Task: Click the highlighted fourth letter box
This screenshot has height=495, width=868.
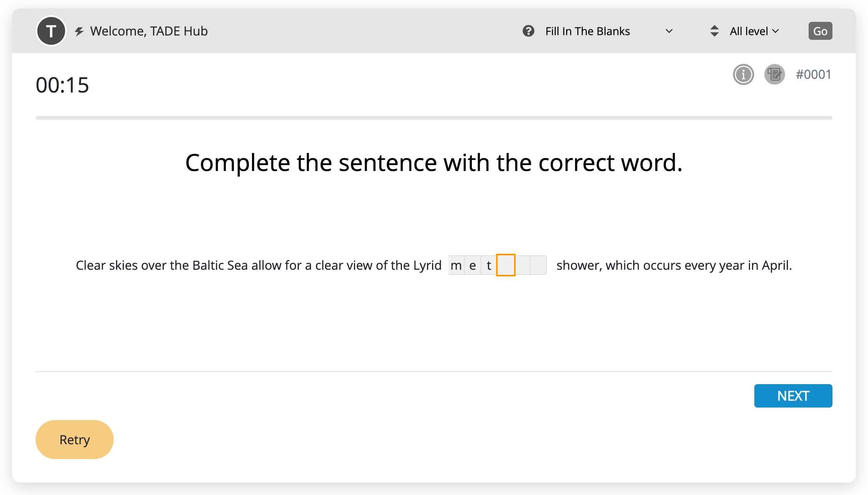Action: point(505,265)
